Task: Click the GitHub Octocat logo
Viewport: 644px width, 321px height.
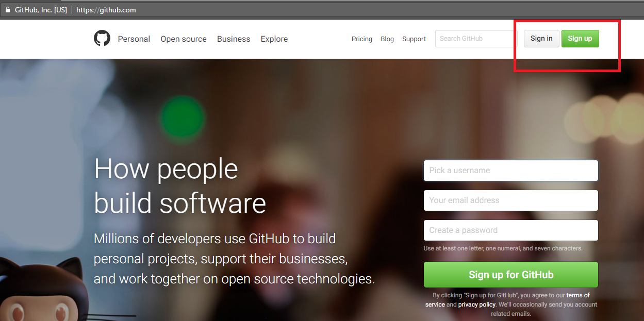Action: (x=102, y=39)
